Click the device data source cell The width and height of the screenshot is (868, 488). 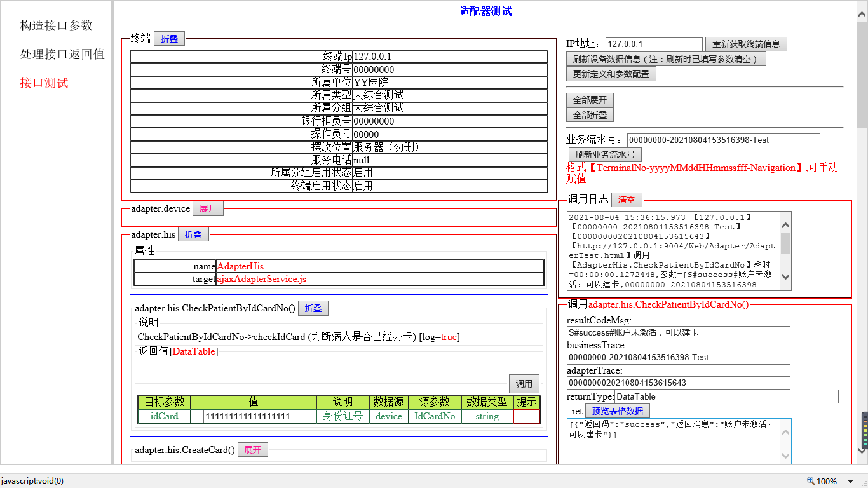tap(389, 417)
